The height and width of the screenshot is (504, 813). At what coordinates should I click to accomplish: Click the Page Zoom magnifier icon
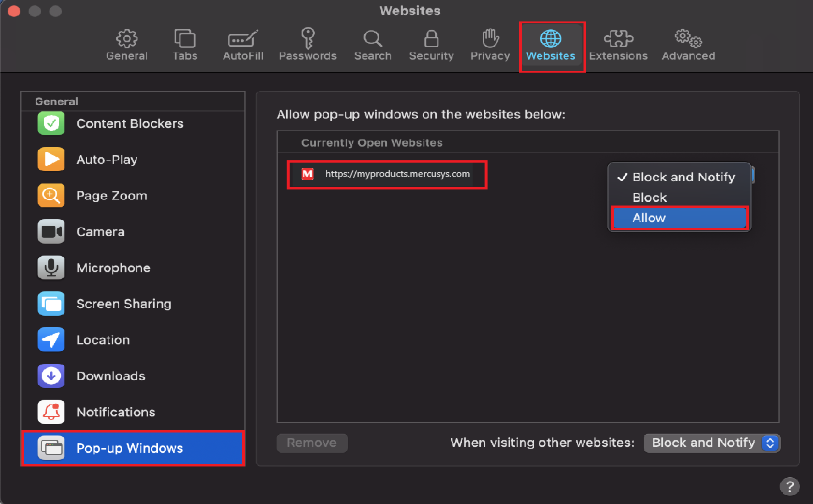51,195
